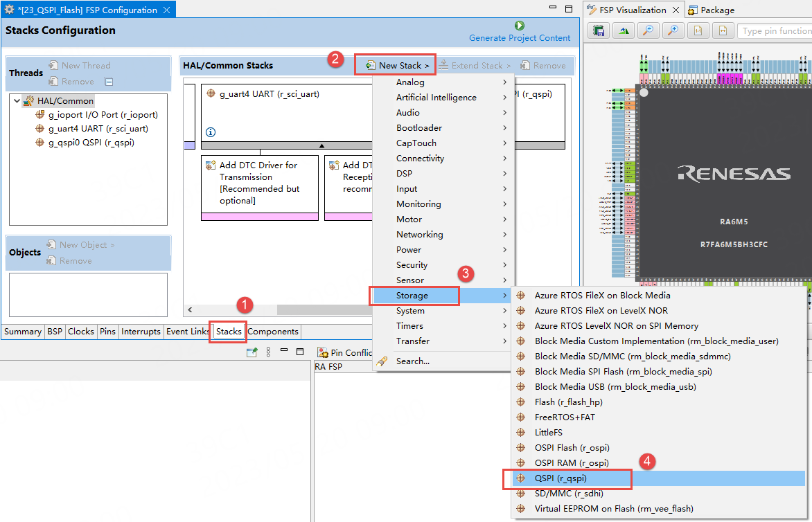Click the fit-to-width icon in visualization toolbar
The image size is (812, 522).
coord(723,30)
